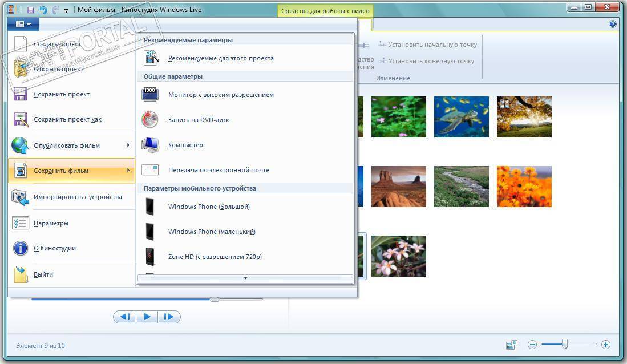Select Выйти menu entry
Screen dimensions: 627x364
(71, 274)
